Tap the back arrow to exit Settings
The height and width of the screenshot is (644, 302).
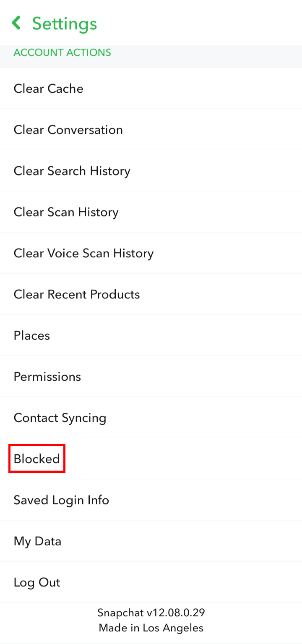16,23
